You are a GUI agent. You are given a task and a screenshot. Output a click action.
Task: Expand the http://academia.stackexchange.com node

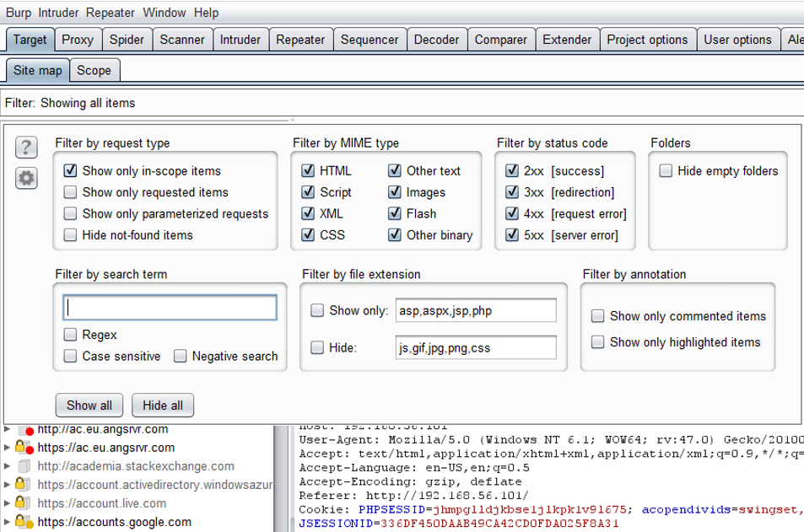point(8,466)
